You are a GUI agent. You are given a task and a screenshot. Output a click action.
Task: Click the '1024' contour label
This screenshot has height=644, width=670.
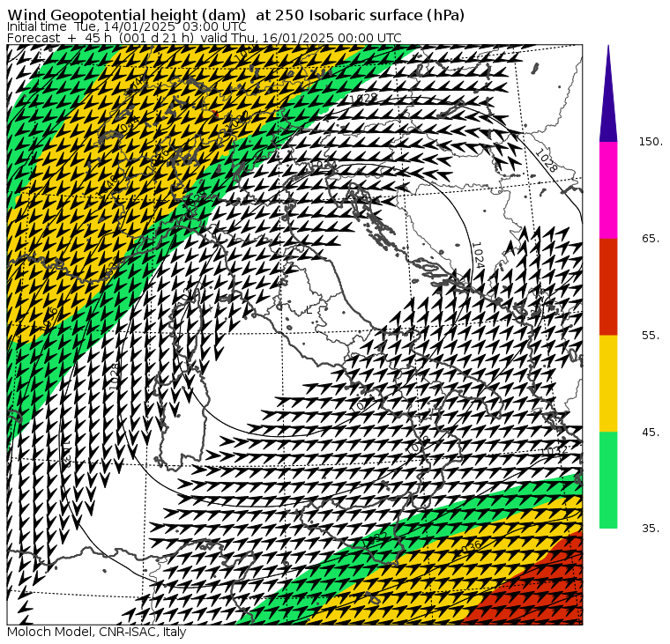tap(478, 255)
